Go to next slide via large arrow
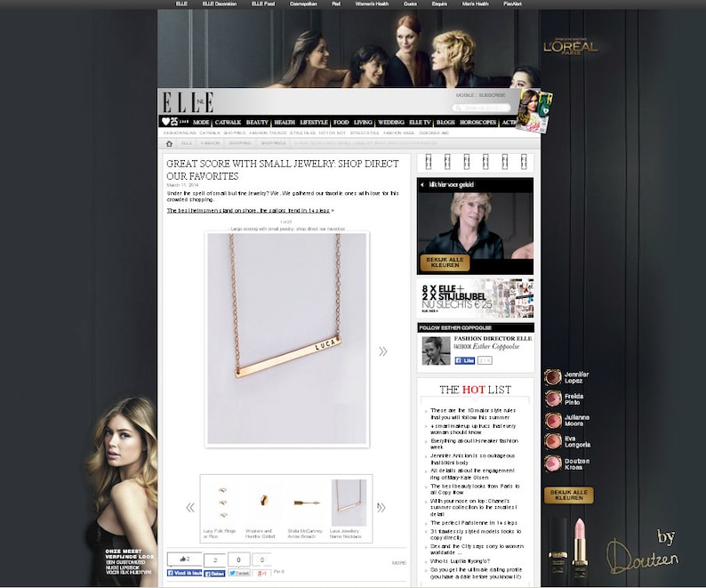 click(x=382, y=351)
